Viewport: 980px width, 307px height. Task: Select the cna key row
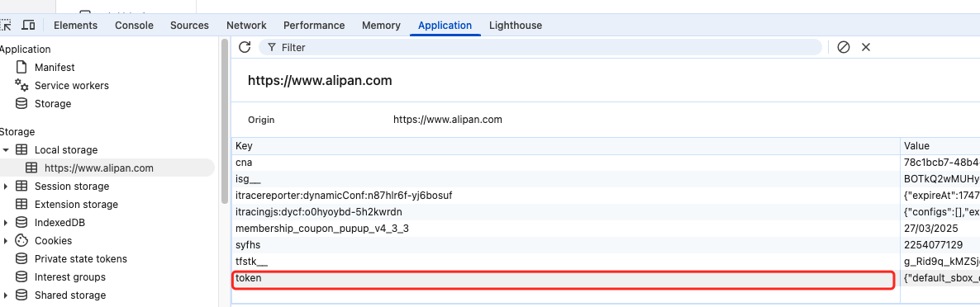tap(566, 163)
